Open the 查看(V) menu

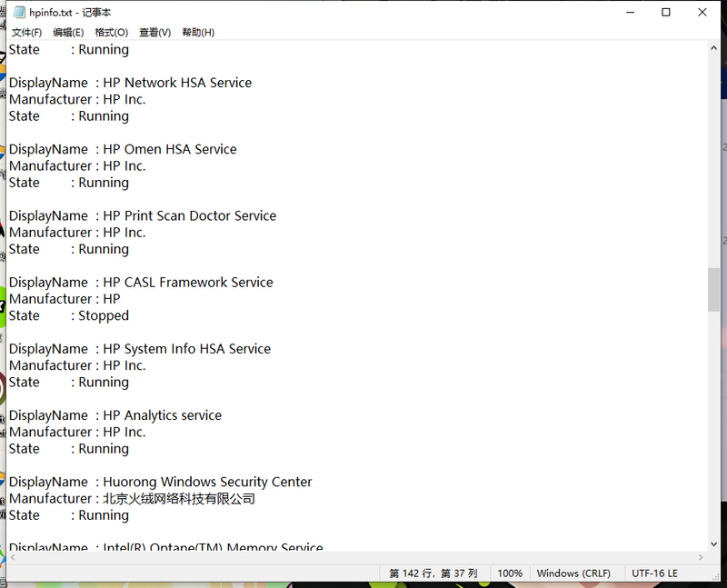[154, 33]
